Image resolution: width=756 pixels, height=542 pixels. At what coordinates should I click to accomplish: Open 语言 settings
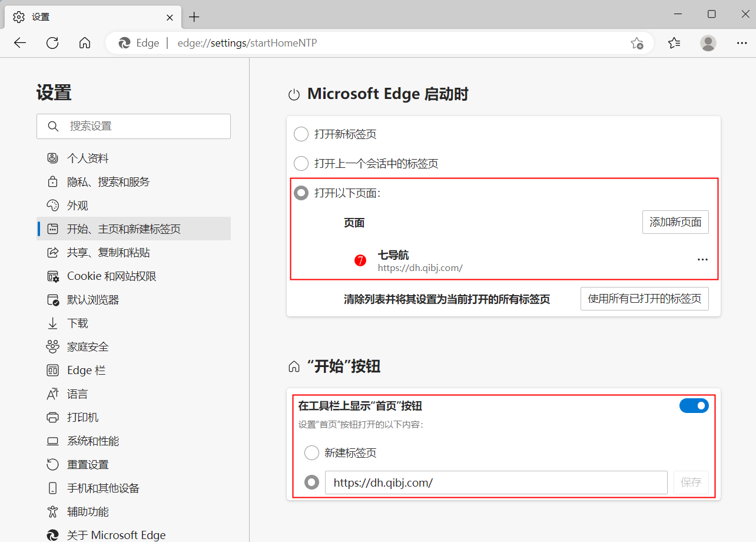pos(134,394)
